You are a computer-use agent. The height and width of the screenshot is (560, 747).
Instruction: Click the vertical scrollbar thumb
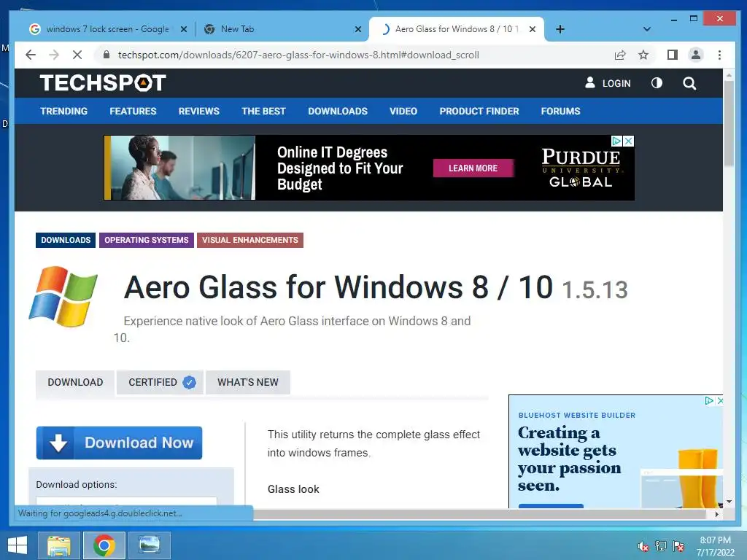729,124
